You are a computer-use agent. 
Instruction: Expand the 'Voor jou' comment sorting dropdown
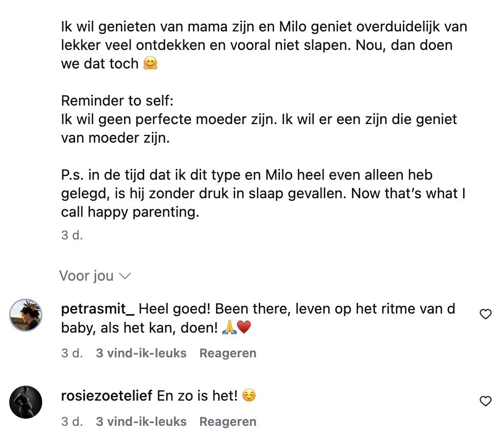[95, 275]
